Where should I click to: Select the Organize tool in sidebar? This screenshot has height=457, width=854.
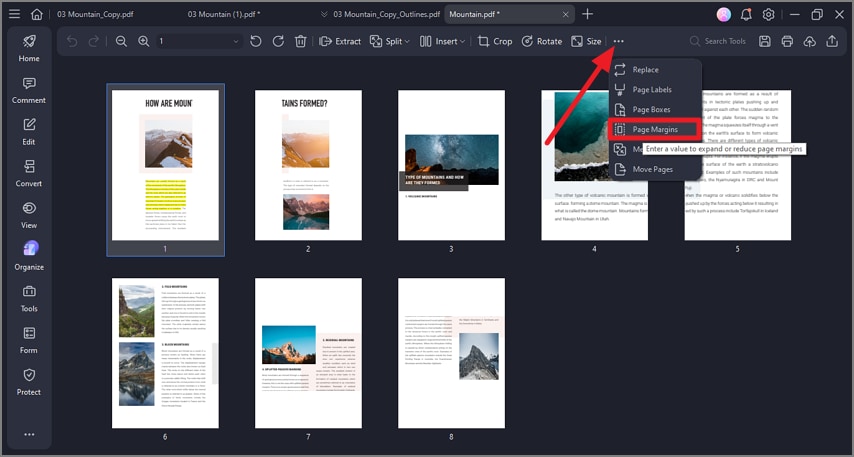pos(29,257)
